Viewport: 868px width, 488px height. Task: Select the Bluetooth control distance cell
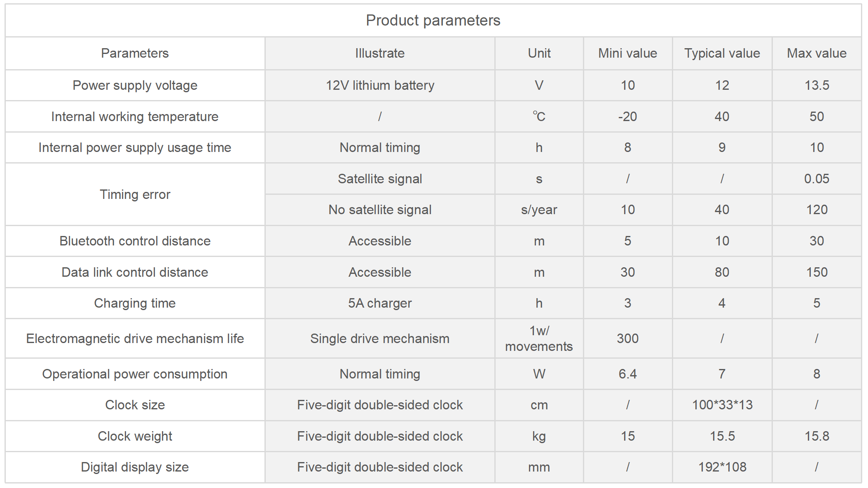(x=135, y=241)
